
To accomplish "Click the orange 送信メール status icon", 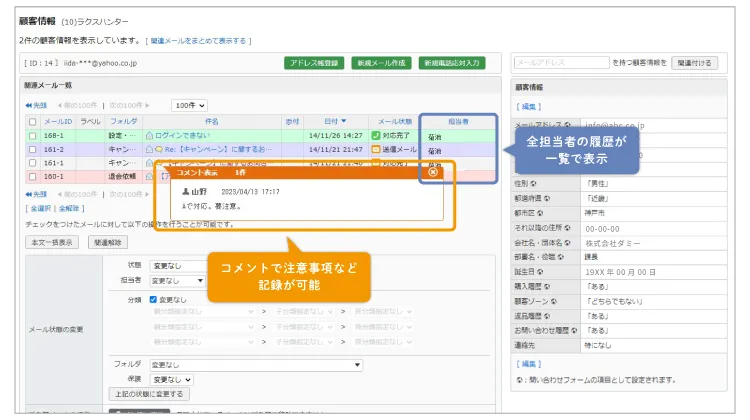I will click(x=376, y=149).
